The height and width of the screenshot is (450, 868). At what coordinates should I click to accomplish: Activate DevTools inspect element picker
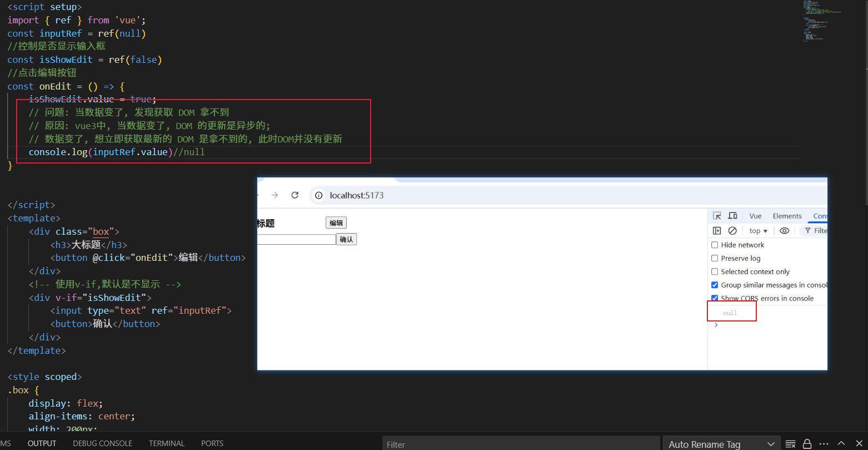(x=717, y=216)
